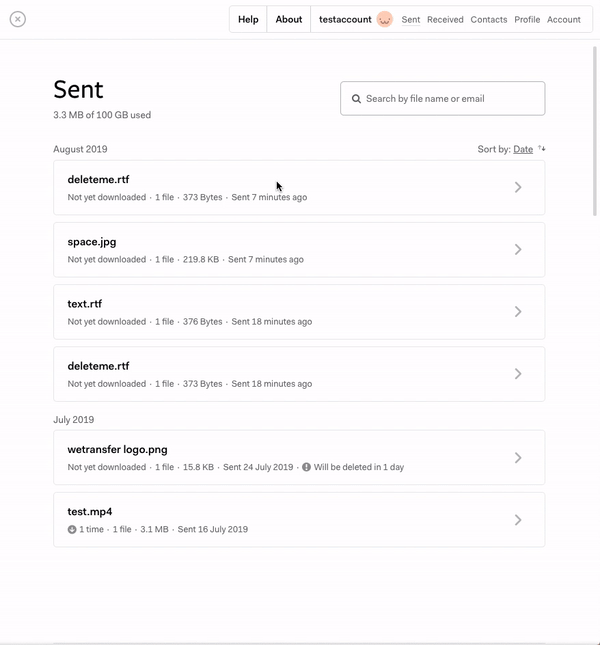Go to the Profile tab
The height and width of the screenshot is (645, 600).
pos(527,20)
